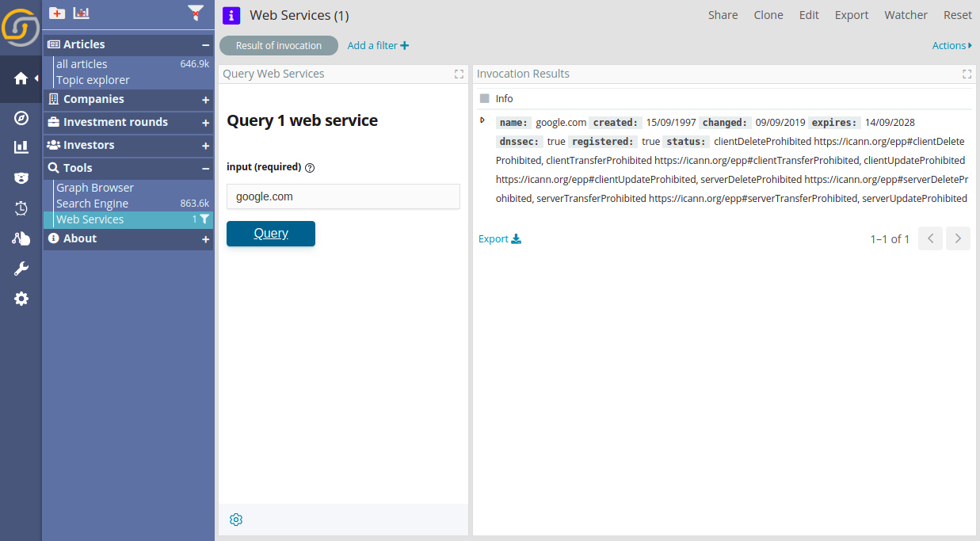Toggle the Info checkbox
This screenshot has height=541, width=980.
point(485,99)
